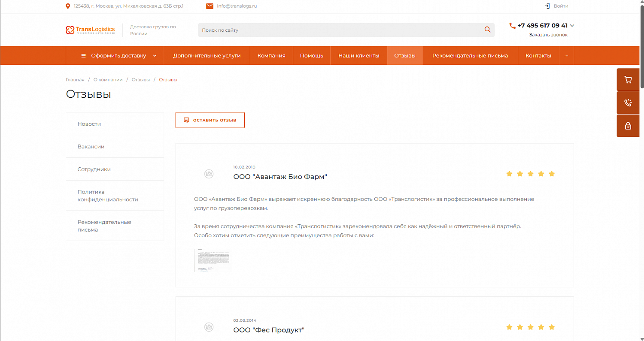Open Помощь menu item
This screenshot has width=644, height=341.
(312, 56)
